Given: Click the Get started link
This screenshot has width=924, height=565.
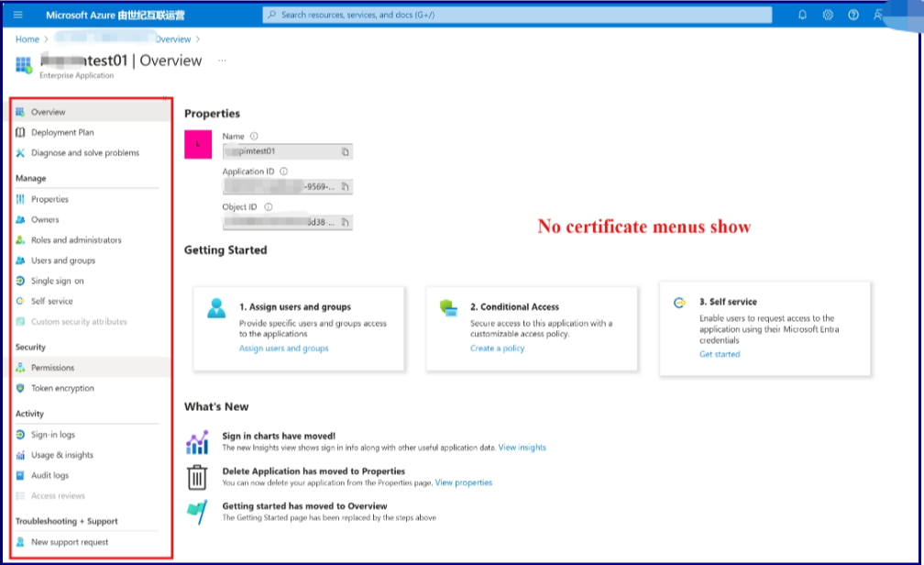Looking at the screenshot, I should [720, 354].
